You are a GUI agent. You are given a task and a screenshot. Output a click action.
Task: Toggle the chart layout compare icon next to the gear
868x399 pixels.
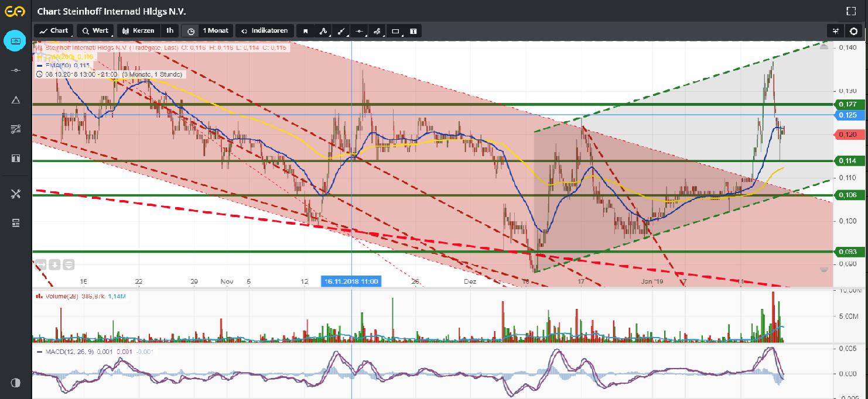click(x=835, y=30)
